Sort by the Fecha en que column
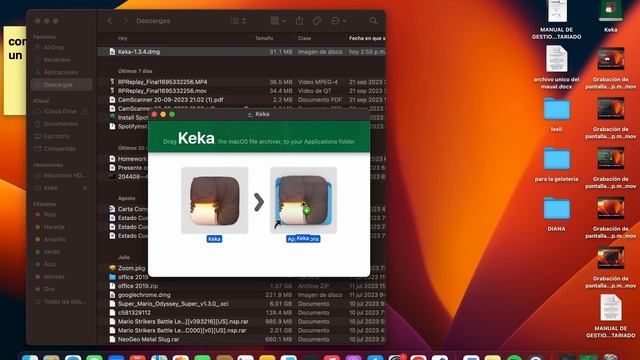640x360 pixels. [x=367, y=38]
